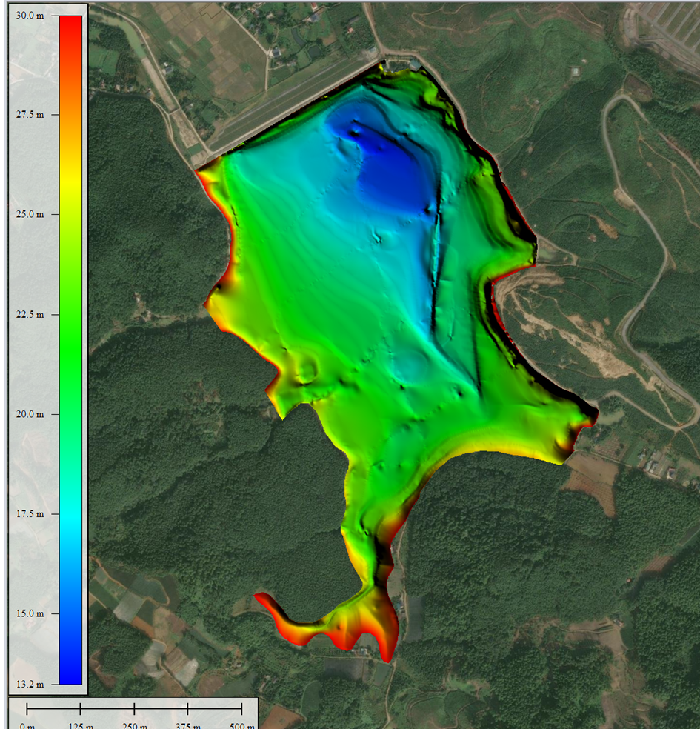Viewport: 700px width, 729px height.
Task: Select the 13.2 m minimum elevation label
Action: pyautogui.click(x=30, y=684)
